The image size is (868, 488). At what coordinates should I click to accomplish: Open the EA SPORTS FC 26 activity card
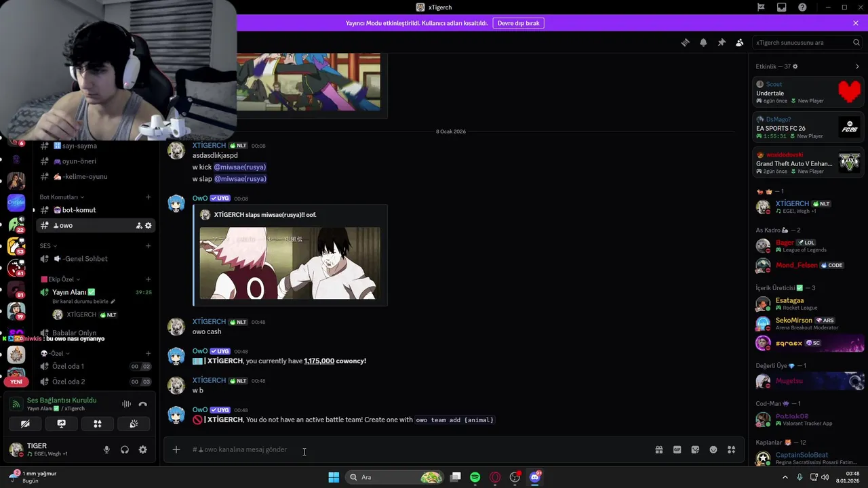pyautogui.click(x=808, y=127)
